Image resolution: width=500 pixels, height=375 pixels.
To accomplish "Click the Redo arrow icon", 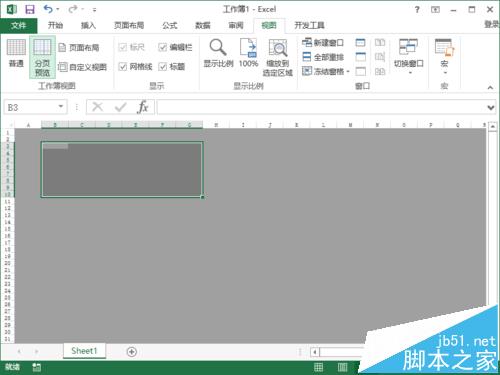I will click(73, 9).
